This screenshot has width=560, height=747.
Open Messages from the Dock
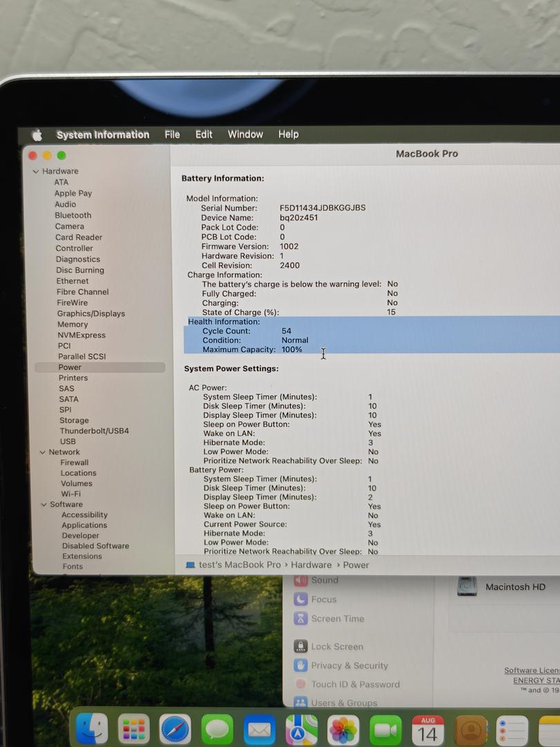click(217, 730)
